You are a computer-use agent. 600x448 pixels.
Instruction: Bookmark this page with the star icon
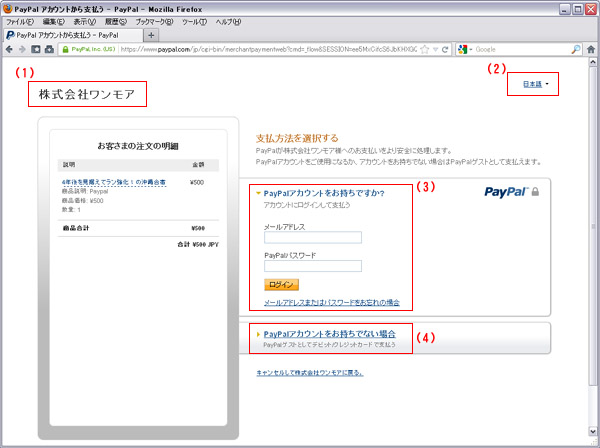425,48
